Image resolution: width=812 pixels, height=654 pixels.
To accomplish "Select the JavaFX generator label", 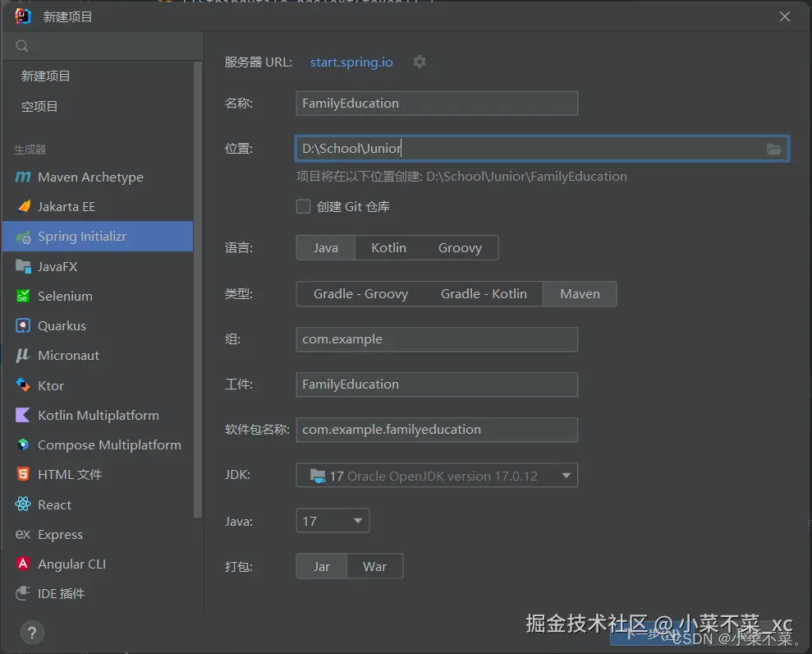I will pos(57,267).
